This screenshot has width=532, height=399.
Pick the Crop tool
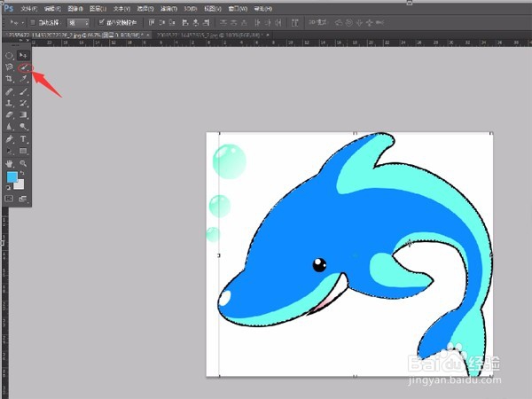click(x=10, y=79)
